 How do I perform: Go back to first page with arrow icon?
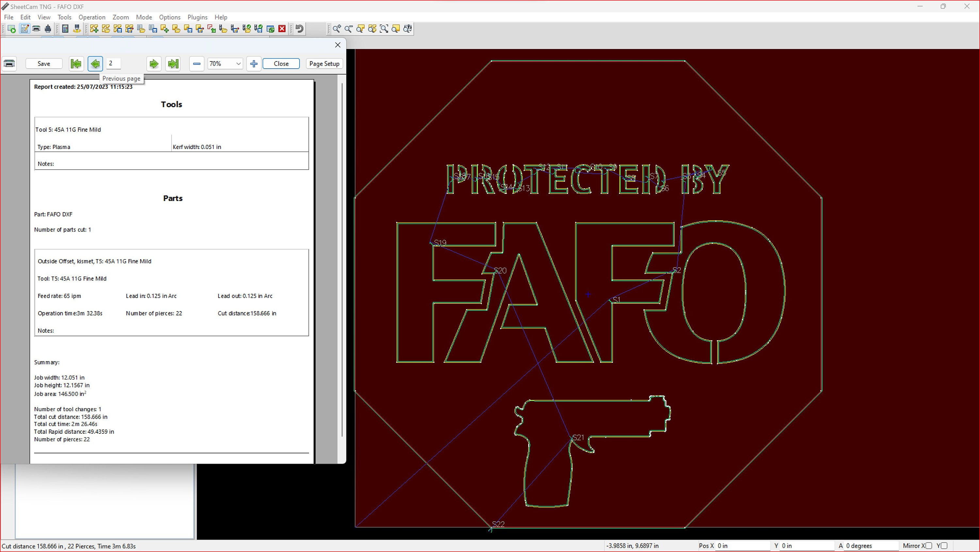76,64
